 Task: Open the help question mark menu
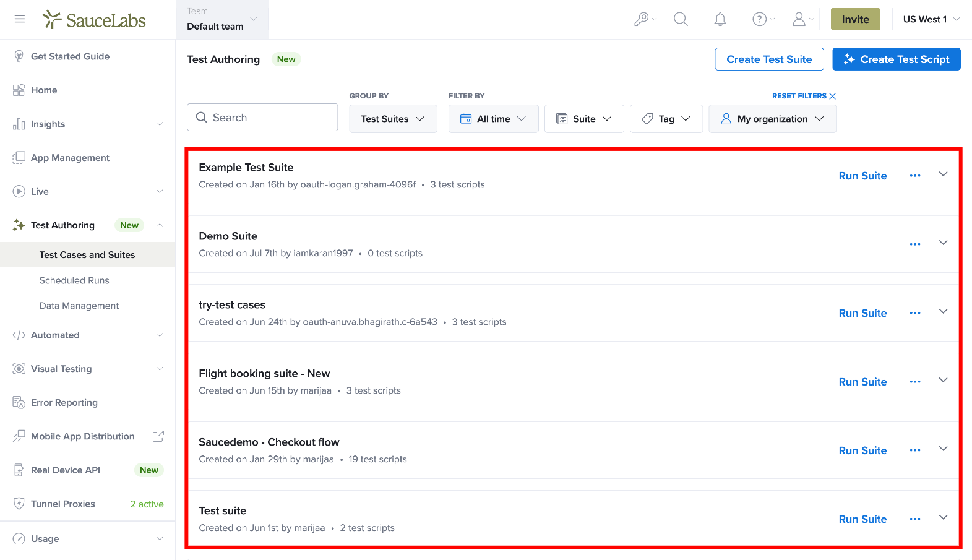coord(763,19)
